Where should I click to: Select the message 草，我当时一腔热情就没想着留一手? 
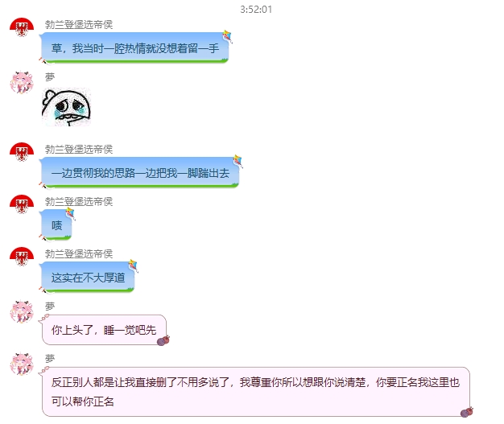tap(135, 47)
